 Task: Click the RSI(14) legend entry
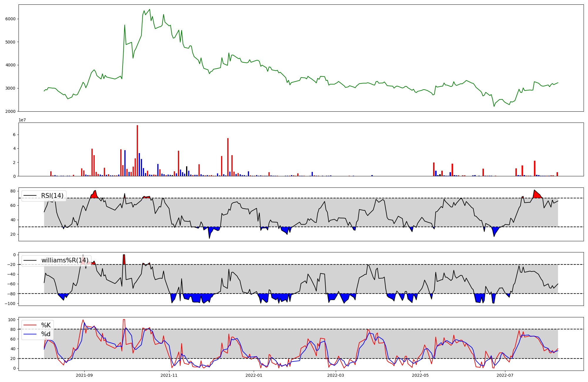52,196
